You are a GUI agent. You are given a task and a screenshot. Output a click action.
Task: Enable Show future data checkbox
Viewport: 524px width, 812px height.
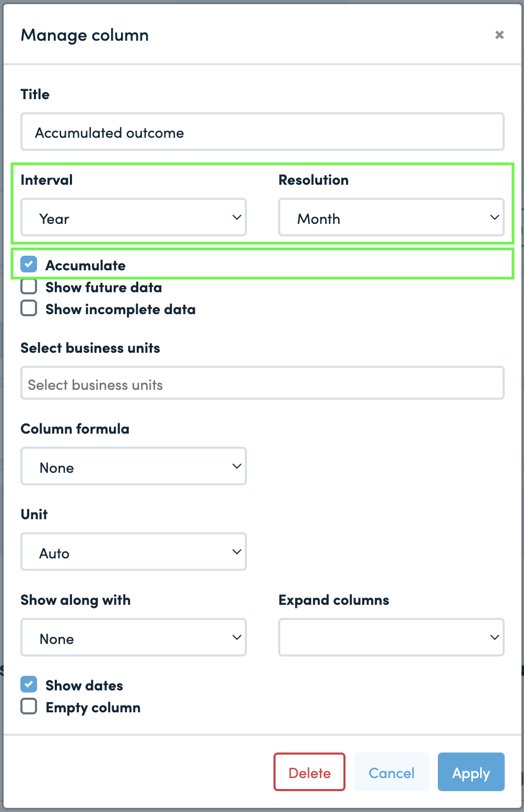point(29,286)
